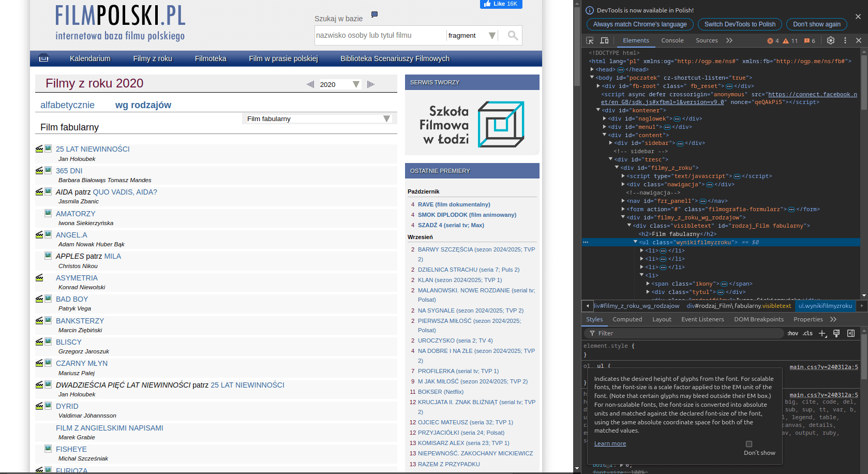Open RAVE (film dokumentalny) premiere link
Screen dimensions: 868x474
pos(454,204)
